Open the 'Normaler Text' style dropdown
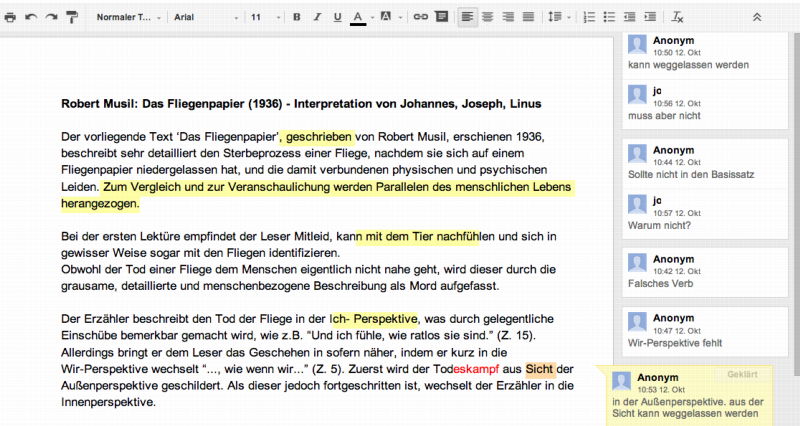 [126, 17]
